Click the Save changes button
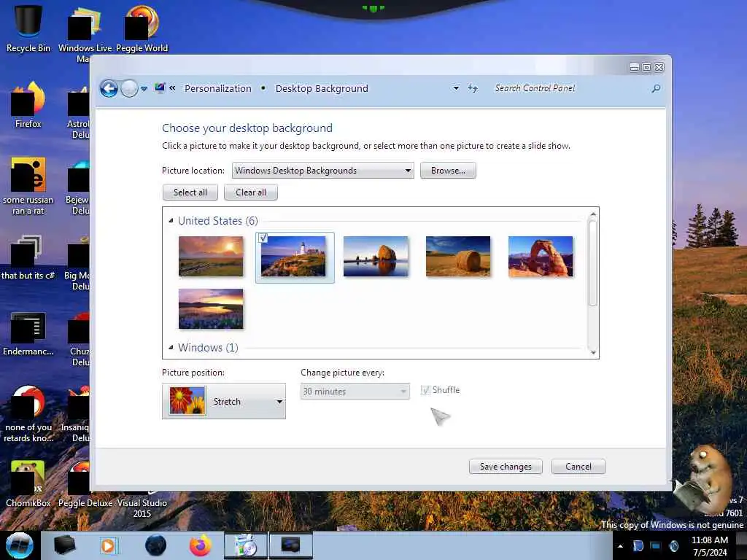The width and height of the screenshot is (747, 560). click(506, 467)
